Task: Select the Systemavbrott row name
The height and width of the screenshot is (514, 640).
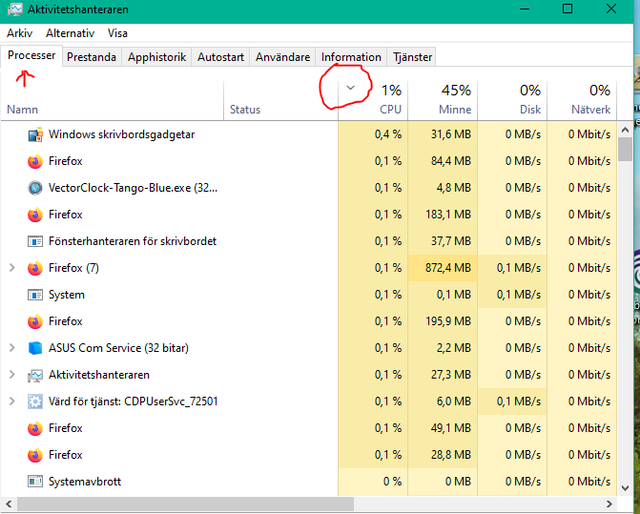Action: [x=85, y=482]
